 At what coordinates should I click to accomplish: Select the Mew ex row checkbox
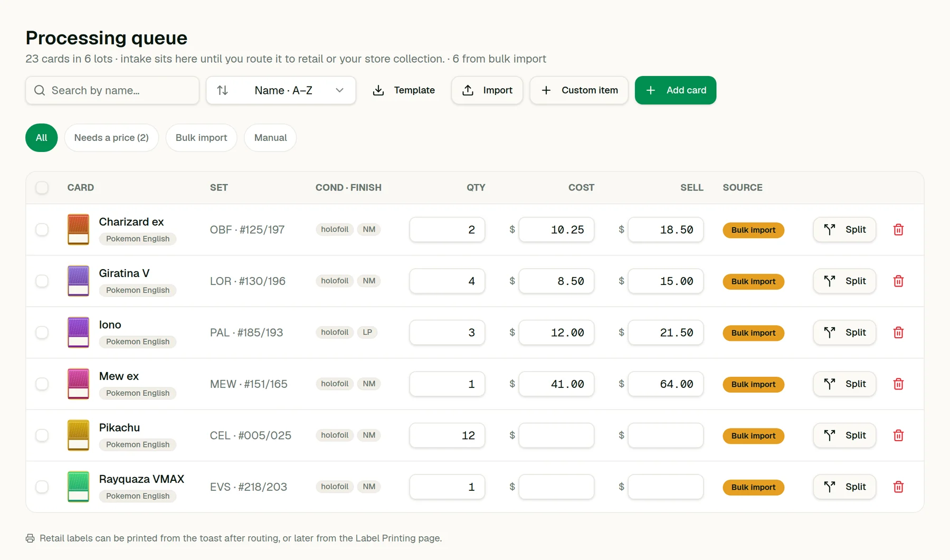pyautogui.click(x=42, y=384)
